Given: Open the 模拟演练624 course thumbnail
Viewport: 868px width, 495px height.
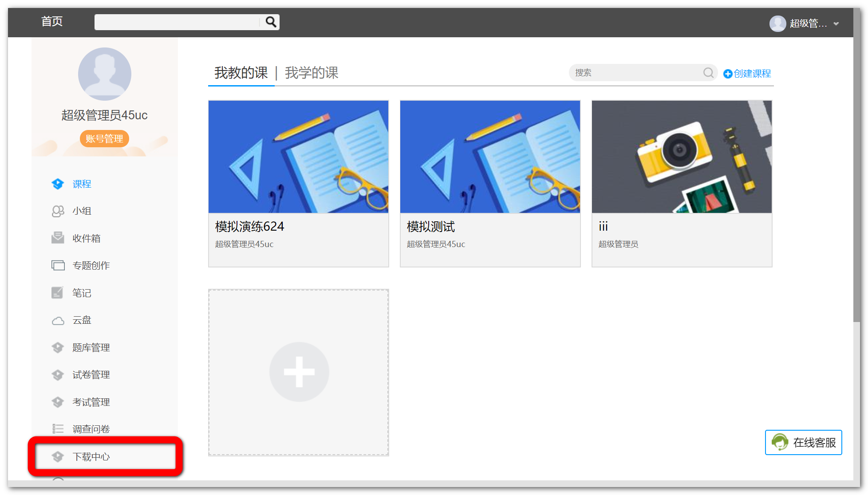Looking at the screenshot, I should [x=298, y=157].
